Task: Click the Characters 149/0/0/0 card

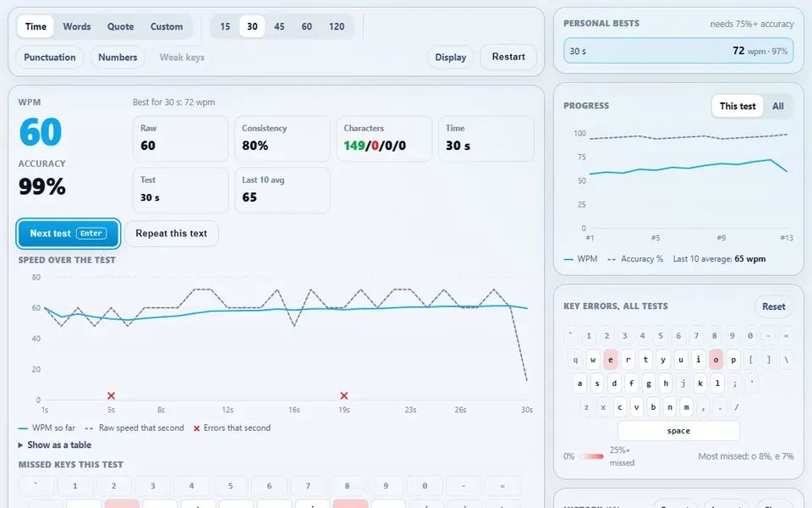Action: (384, 138)
